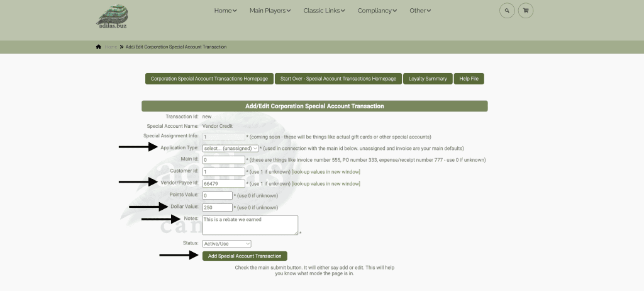Click the home icon in the breadcrumb
The image size is (644, 291).
99,47
